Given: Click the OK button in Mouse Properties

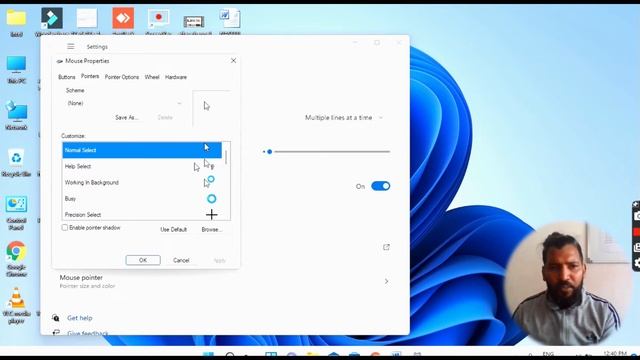Looking at the screenshot, I should point(143,260).
